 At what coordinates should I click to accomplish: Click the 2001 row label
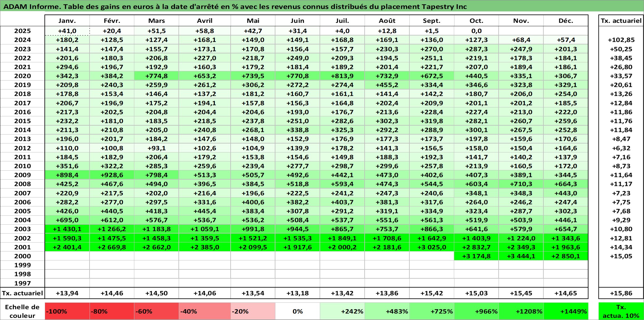[23, 247]
